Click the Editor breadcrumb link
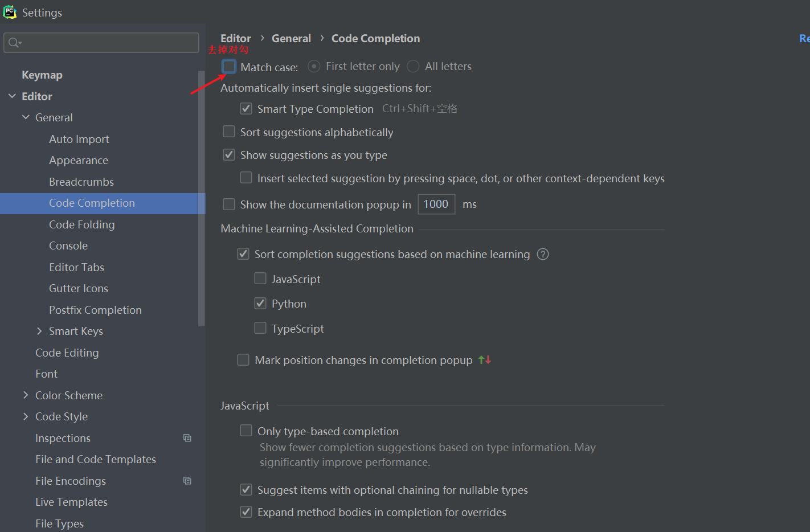Viewport: 810px width, 532px height. point(236,38)
